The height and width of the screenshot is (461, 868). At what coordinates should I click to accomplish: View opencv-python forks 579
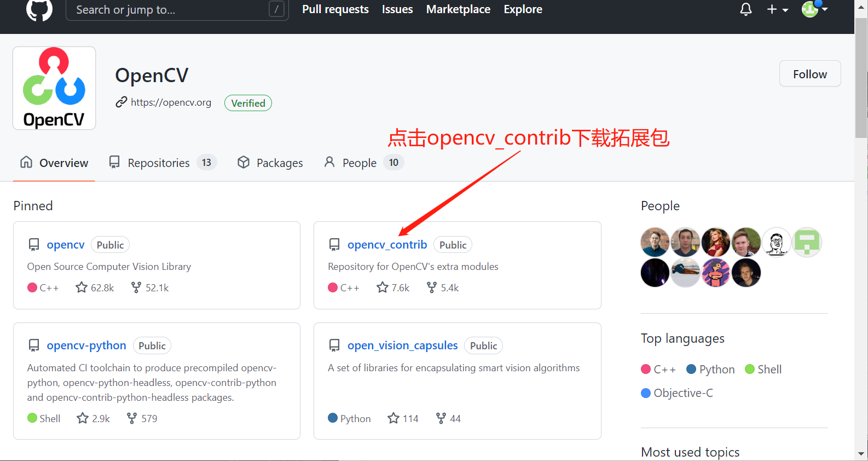coord(142,418)
